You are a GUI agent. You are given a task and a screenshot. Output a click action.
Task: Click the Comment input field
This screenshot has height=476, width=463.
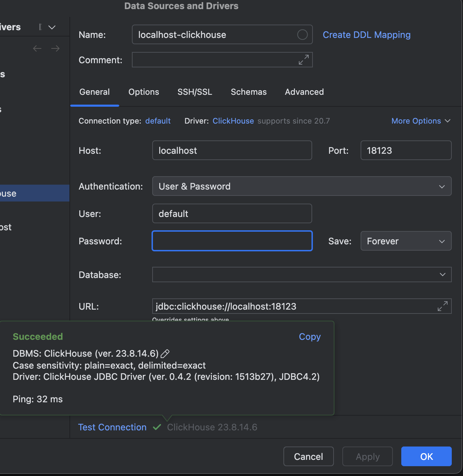pyautogui.click(x=222, y=60)
